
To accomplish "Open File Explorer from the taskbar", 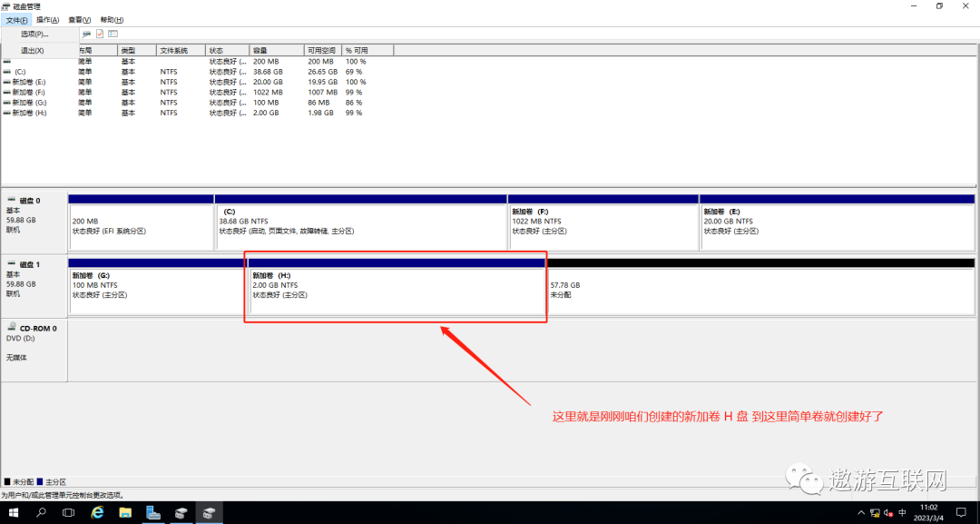I will click(125, 513).
